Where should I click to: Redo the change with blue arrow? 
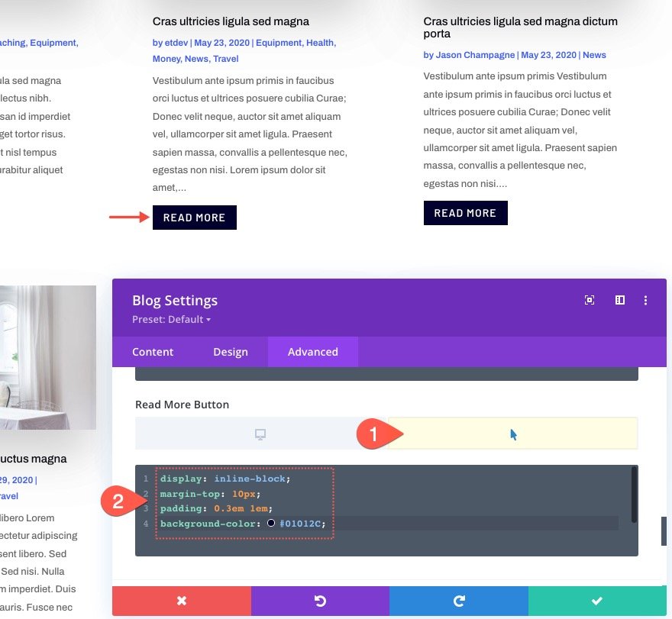(459, 601)
